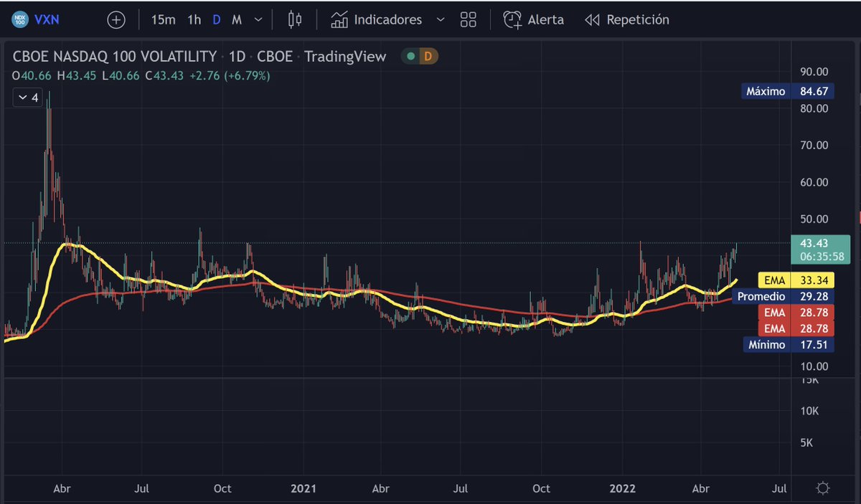Image resolution: width=861 pixels, height=504 pixels.
Task: Select the 15m timeframe
Action: (163, 20)
